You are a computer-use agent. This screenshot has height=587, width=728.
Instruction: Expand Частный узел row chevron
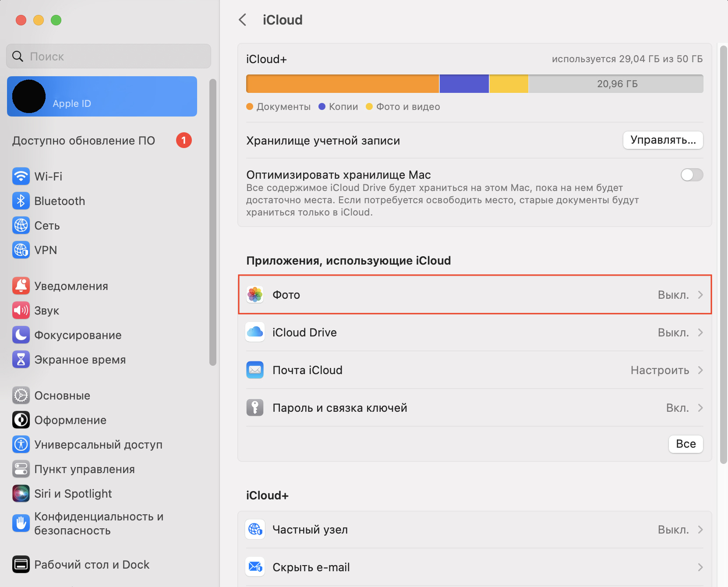pos(700,530)
